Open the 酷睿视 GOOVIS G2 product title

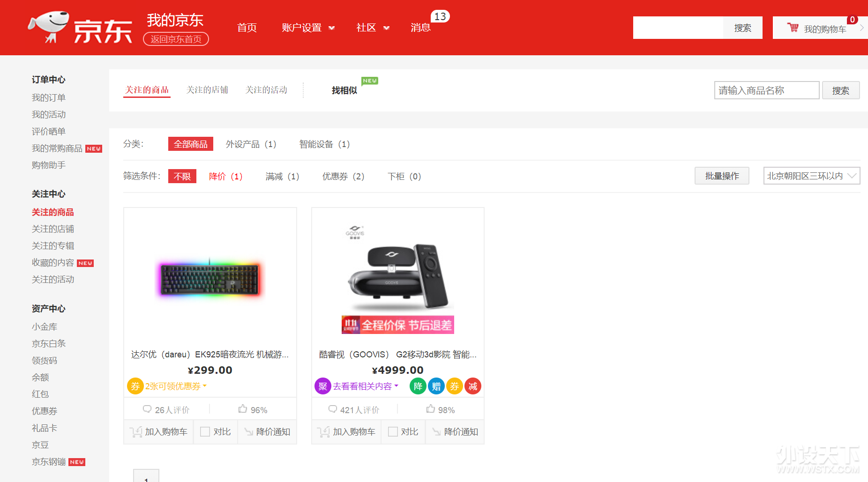click(x=398, y=355)
